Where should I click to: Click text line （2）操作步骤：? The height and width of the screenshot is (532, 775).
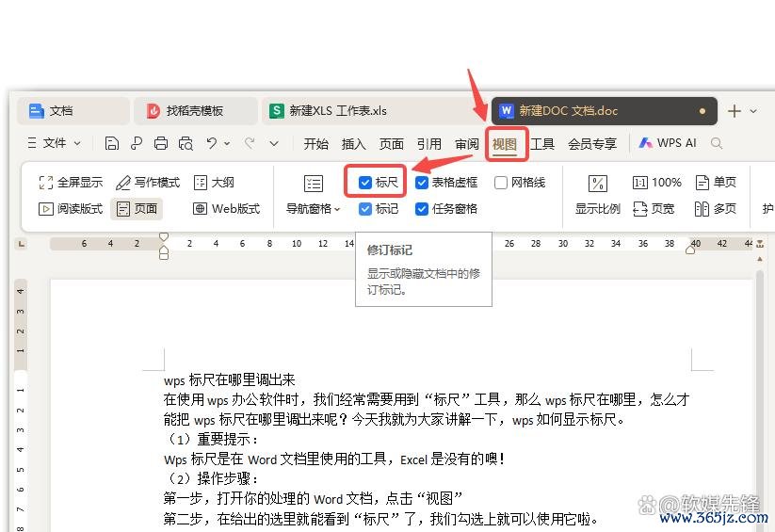(x=212, y=478)
